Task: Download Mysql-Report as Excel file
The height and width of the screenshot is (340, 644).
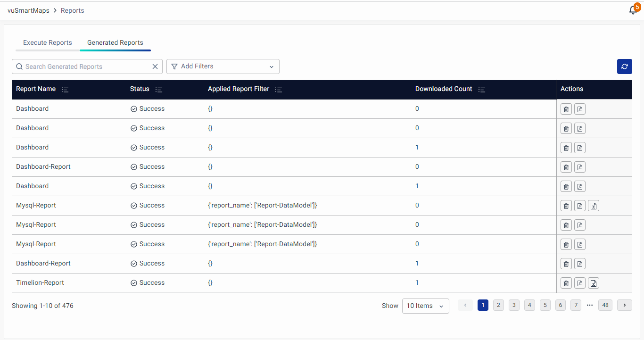Action: click(x=594, y=206)
